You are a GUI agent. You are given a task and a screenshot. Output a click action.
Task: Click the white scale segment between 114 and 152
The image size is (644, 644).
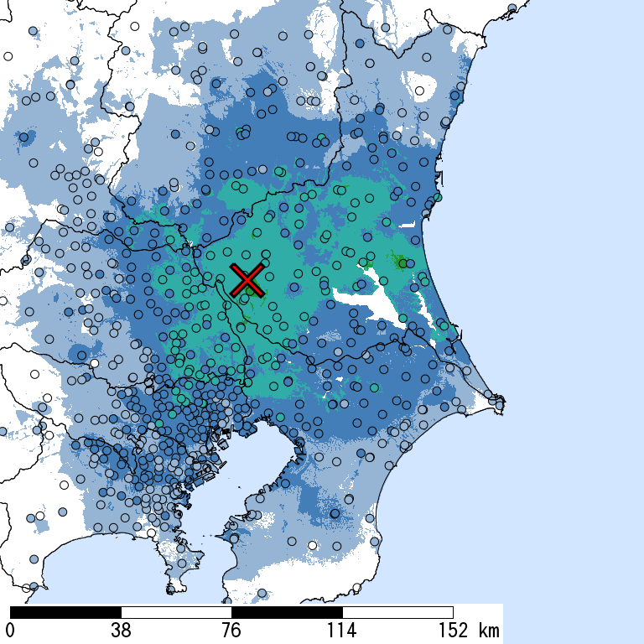click(397, 612)
